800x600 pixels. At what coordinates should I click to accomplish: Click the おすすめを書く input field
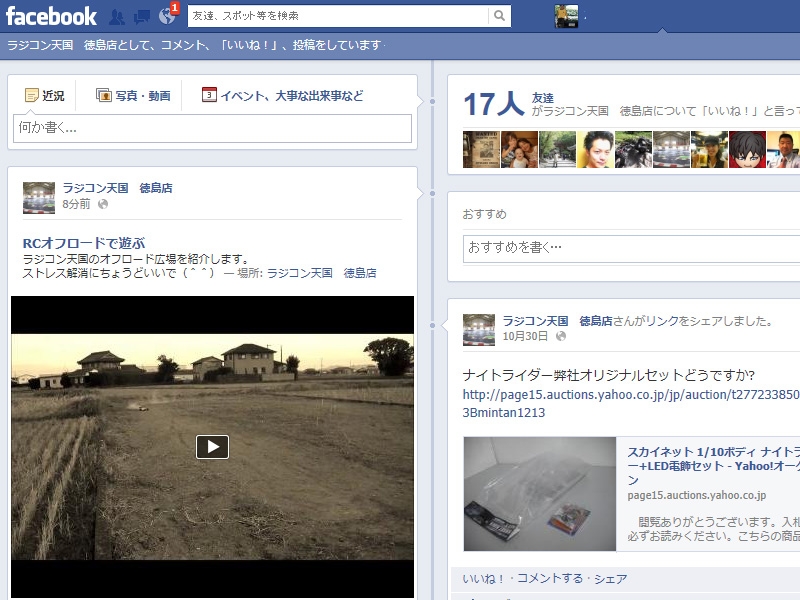[x=630, y=247]
